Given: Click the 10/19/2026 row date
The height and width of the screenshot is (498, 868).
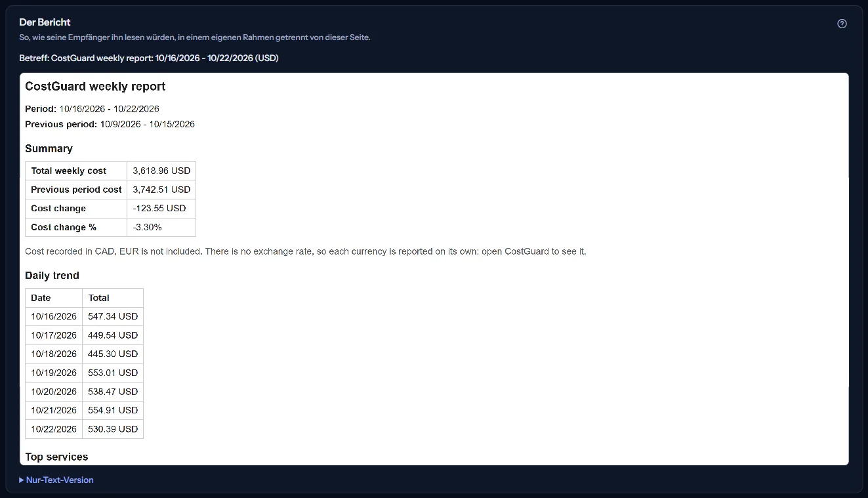Looking at the screenshot, I should (54, 373).
